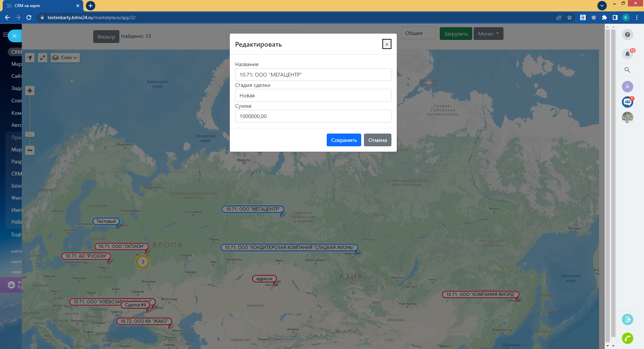Close the left sidebar menu with X
This screenshot has height=349, width=644.
(x=14, y=36)
